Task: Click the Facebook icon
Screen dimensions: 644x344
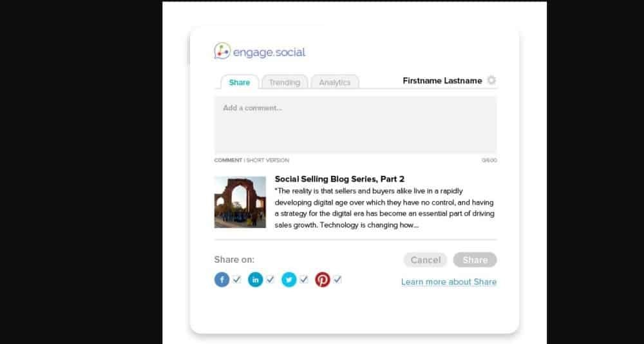Action: (222, 280)
